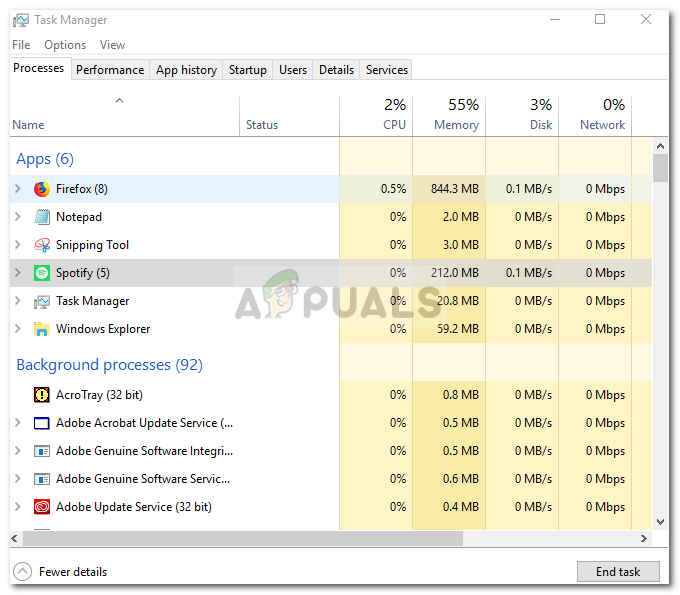Open the Options menu
This screenshot has width=680, height=595.
click(65, 45)
